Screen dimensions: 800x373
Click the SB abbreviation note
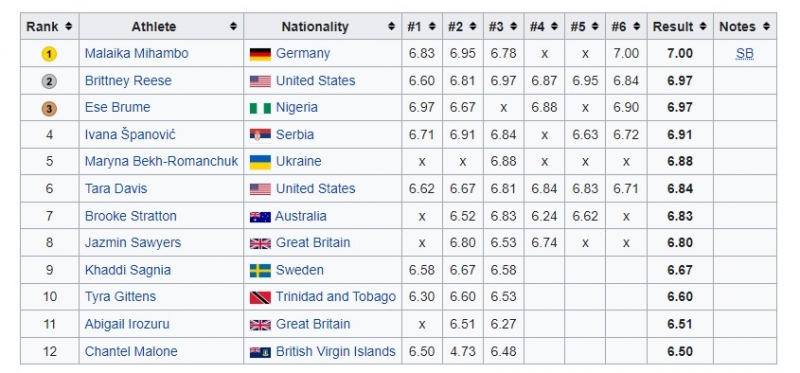coord(744,54)
